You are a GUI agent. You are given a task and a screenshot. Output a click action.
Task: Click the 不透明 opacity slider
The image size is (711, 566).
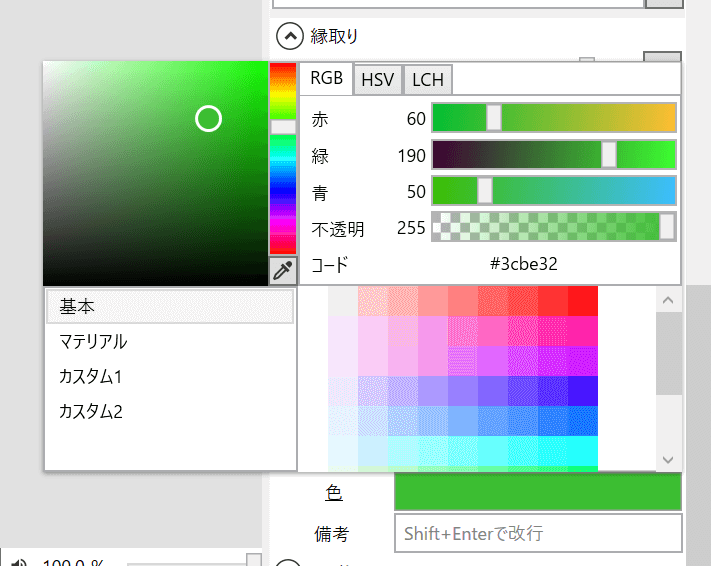pyautogui.click(x=553, y=227)
